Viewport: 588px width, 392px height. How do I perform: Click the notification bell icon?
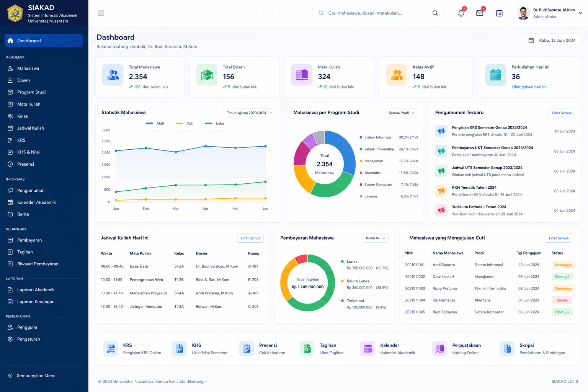point(461,13)
